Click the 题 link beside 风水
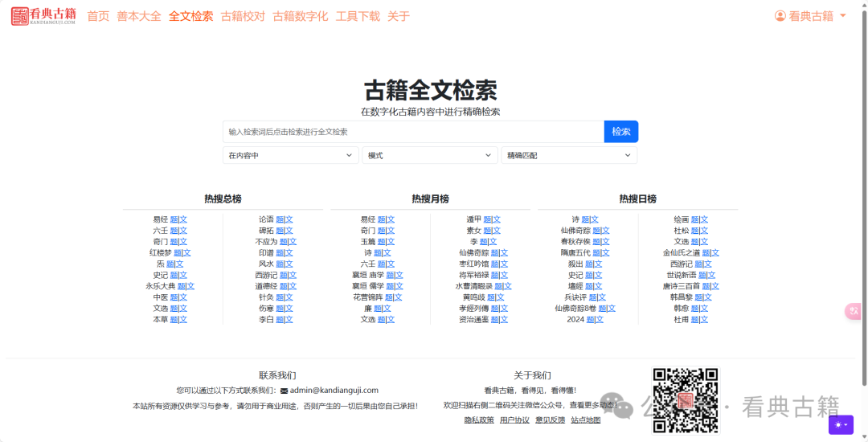 pyautogui.click(x=280, y=264)
